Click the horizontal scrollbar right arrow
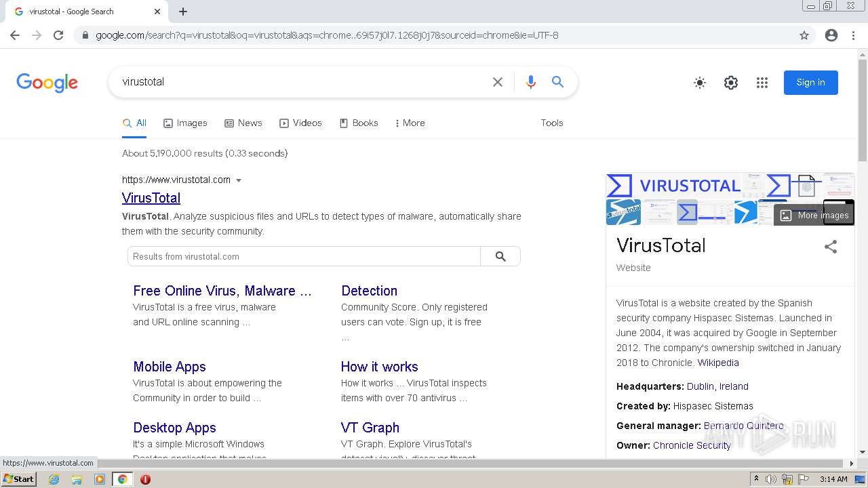The image size is (868, 488). [x=852, y=464]
